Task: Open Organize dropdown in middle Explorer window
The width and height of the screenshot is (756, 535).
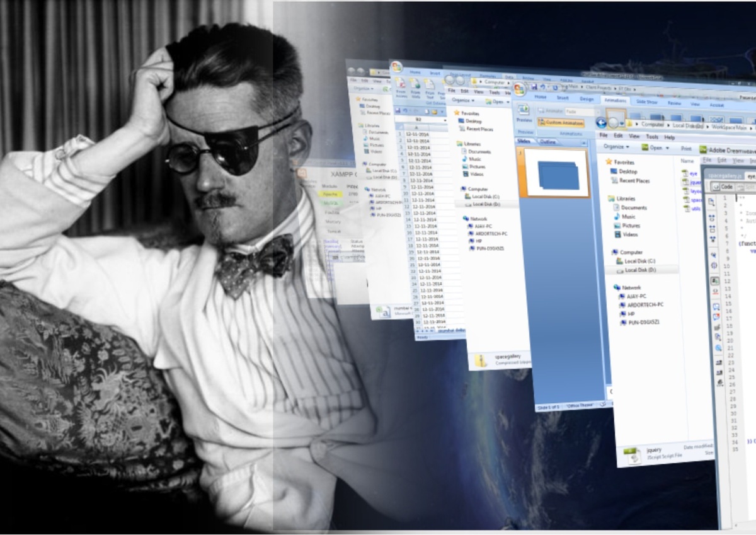Action: tap(463, 100)
